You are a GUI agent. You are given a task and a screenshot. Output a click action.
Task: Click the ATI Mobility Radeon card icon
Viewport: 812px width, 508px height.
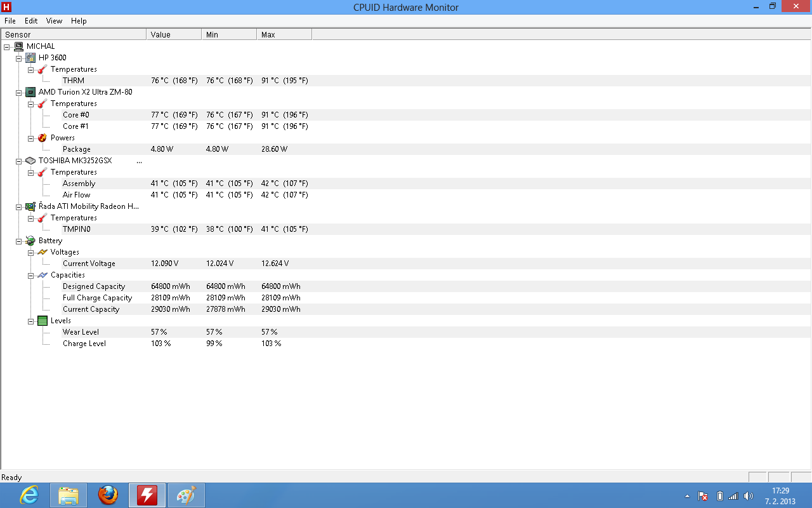tap(30, 206)
